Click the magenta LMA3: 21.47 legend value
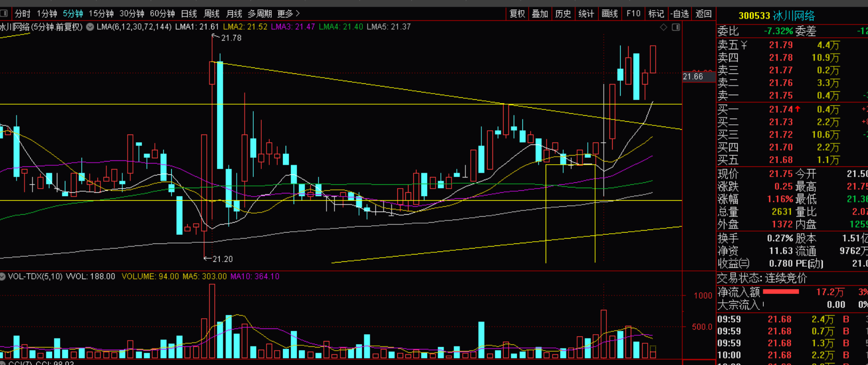Screen dimensions: 868x365 coord(293,27)
